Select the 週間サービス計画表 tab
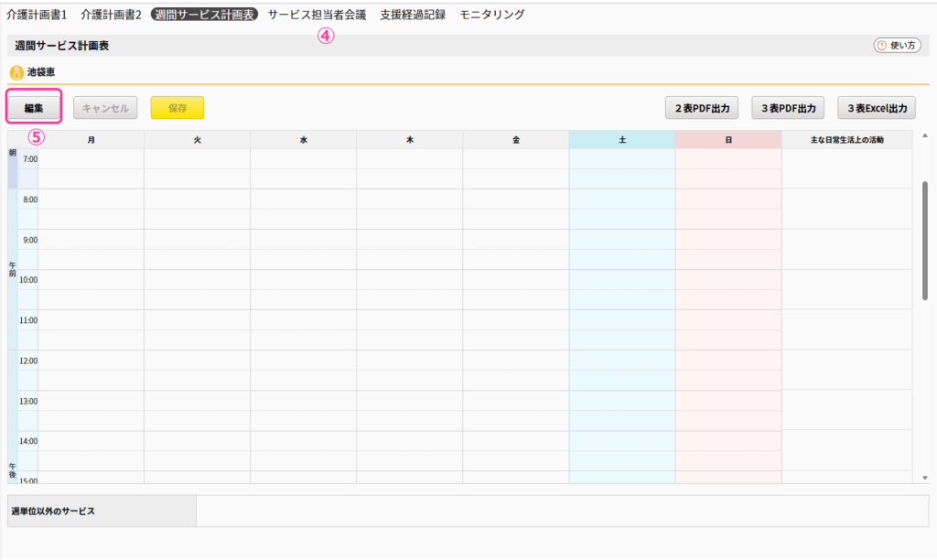This screenshot has height=560, width=937. pos(204,15)
